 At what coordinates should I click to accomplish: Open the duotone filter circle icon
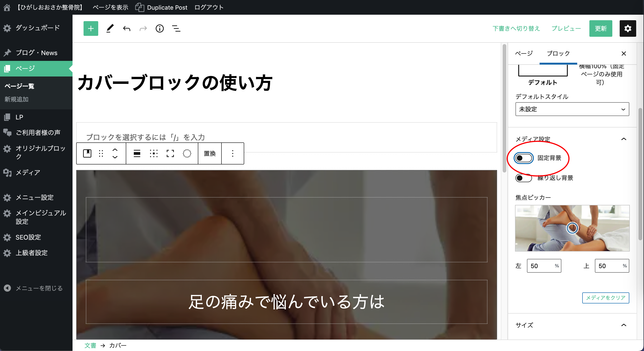[187, 153]
